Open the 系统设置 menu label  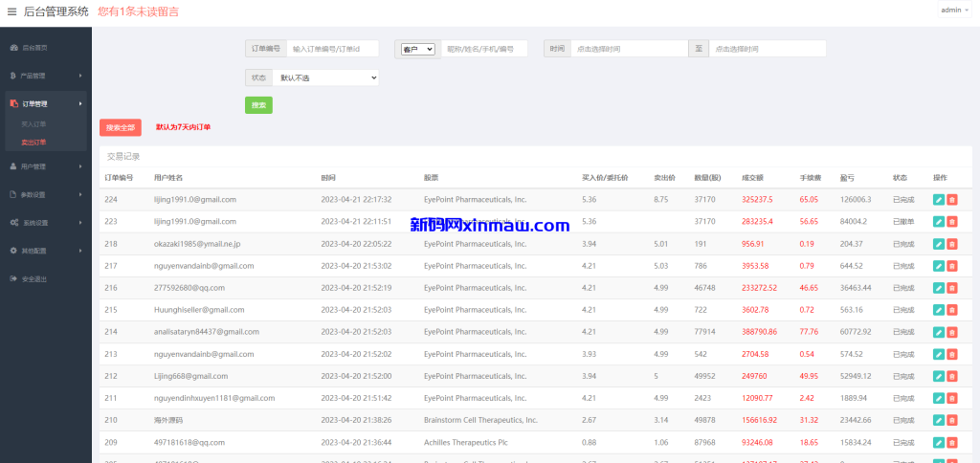(x=34, y=223)
